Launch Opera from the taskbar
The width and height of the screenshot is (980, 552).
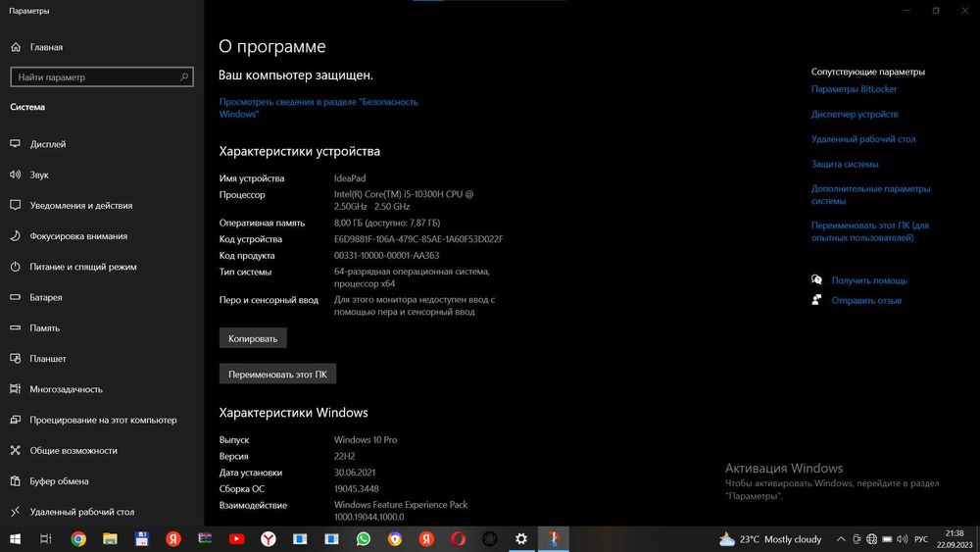tap(458, 539)
